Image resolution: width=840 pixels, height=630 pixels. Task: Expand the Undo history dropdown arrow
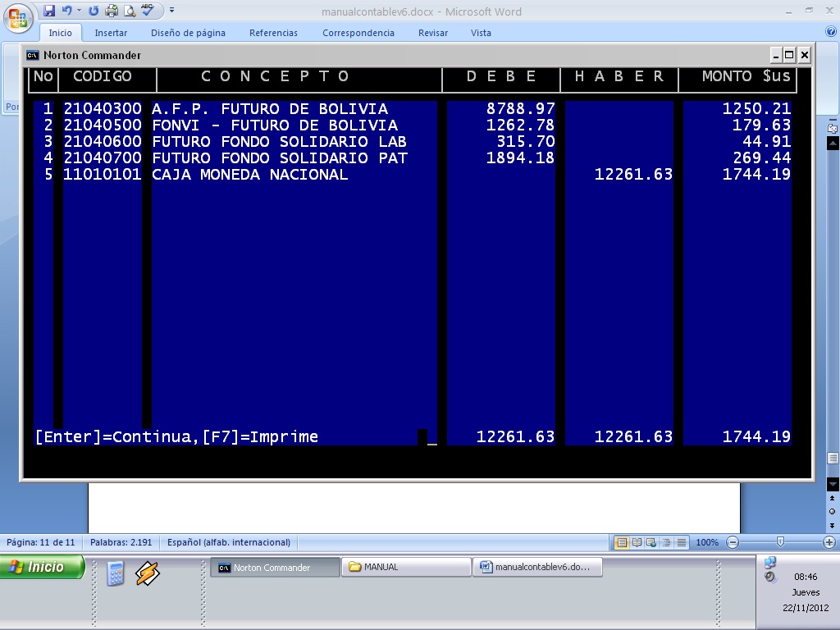[x=80, y=11]
